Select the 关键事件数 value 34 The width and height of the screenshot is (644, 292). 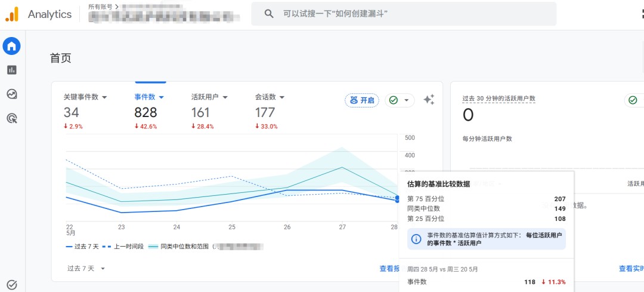pyautogui.click(x=72, y=112)
